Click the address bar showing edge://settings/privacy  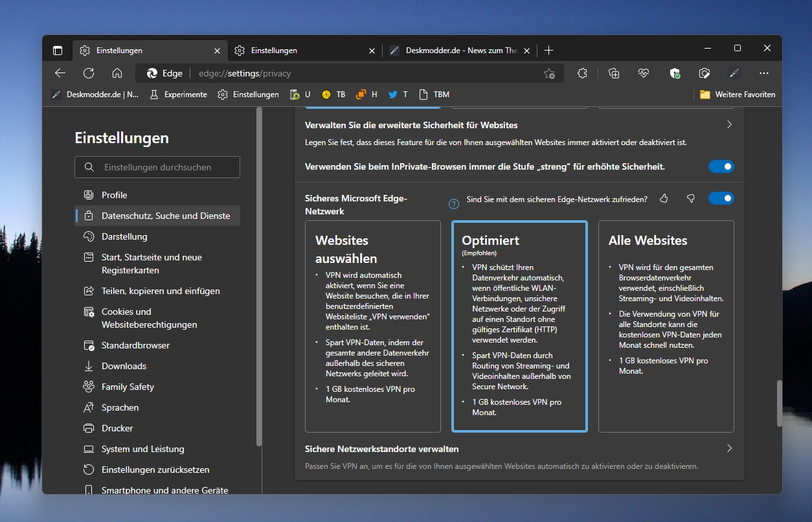click(x=349, y=73)
